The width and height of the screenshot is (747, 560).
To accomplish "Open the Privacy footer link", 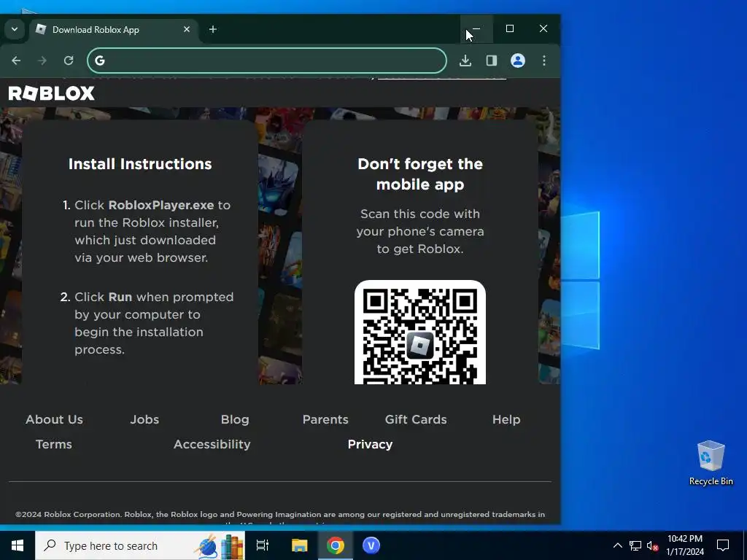I will [370, 444].
